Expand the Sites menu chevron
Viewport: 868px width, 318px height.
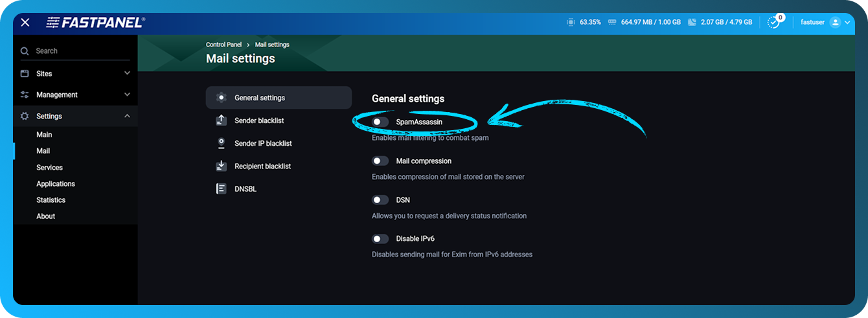(x=127, y=73)
